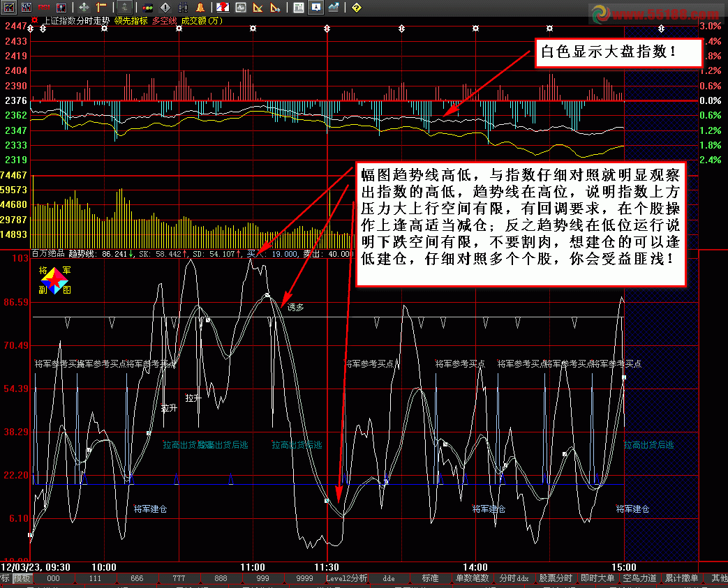Select the 777 template tab
728x588 pixels.
(179, 578)
